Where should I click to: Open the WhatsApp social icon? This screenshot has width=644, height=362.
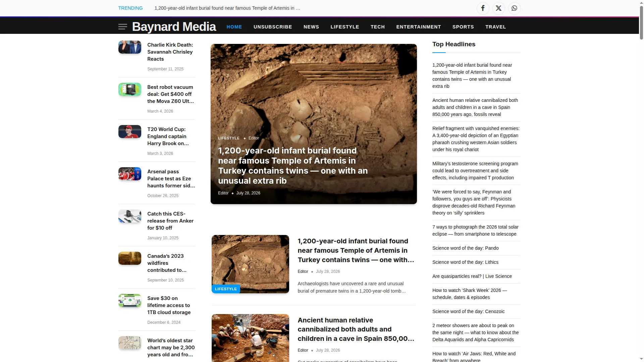click(x=515, y=8)
